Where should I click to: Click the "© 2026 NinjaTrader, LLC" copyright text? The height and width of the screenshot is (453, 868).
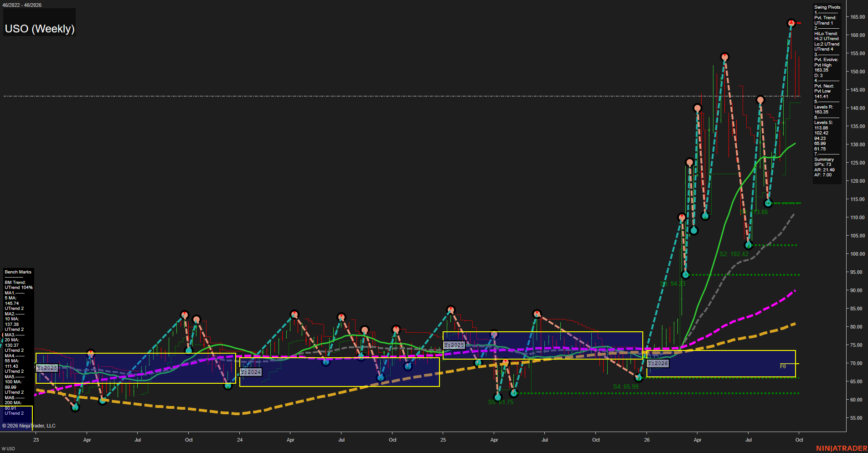29,426
